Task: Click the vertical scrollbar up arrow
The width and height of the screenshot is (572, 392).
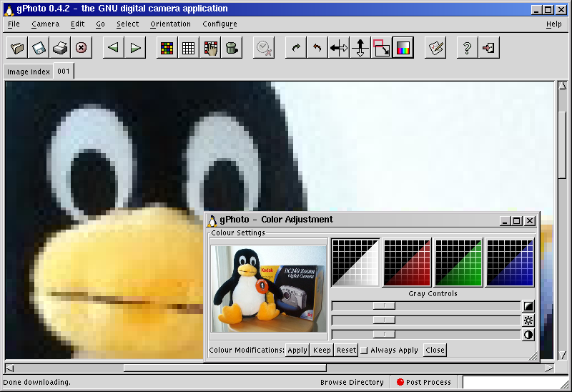Action: 563,86
